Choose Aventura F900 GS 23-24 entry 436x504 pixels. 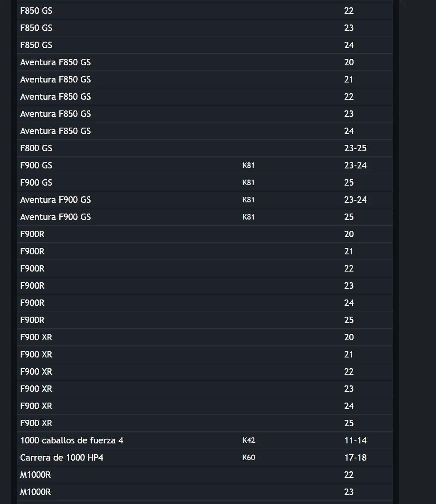pos(204,200)
